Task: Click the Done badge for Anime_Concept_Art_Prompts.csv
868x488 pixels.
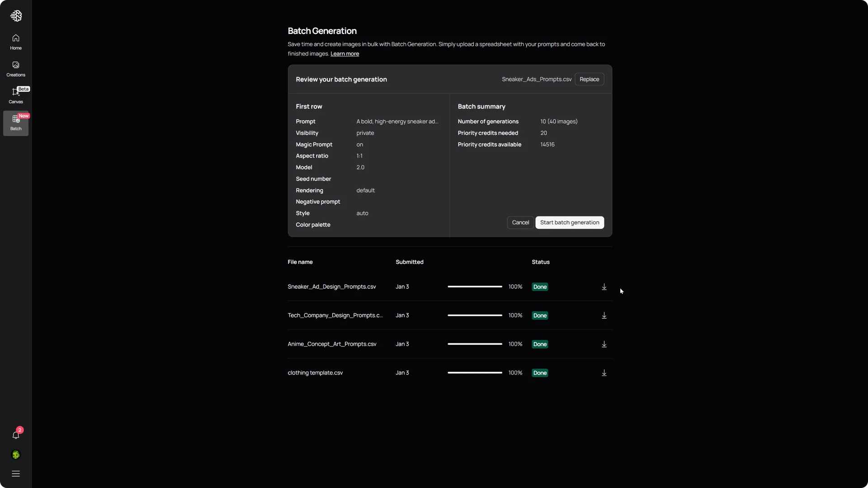Action: [x=540, y=344]
